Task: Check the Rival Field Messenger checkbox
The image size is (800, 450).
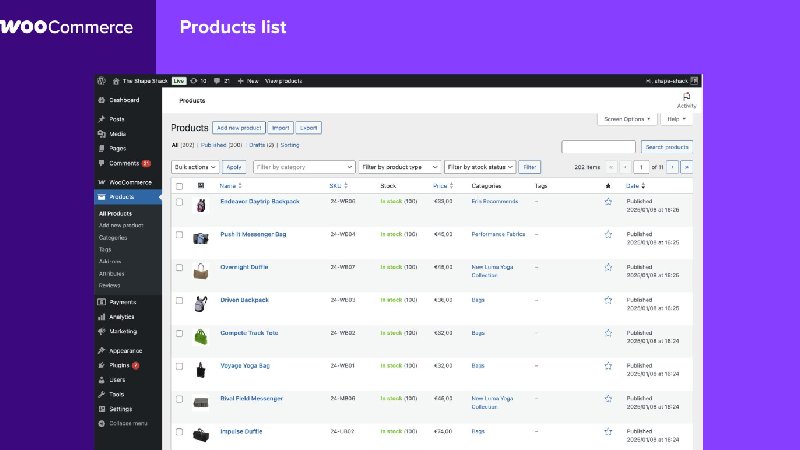Action: (179, 399)
